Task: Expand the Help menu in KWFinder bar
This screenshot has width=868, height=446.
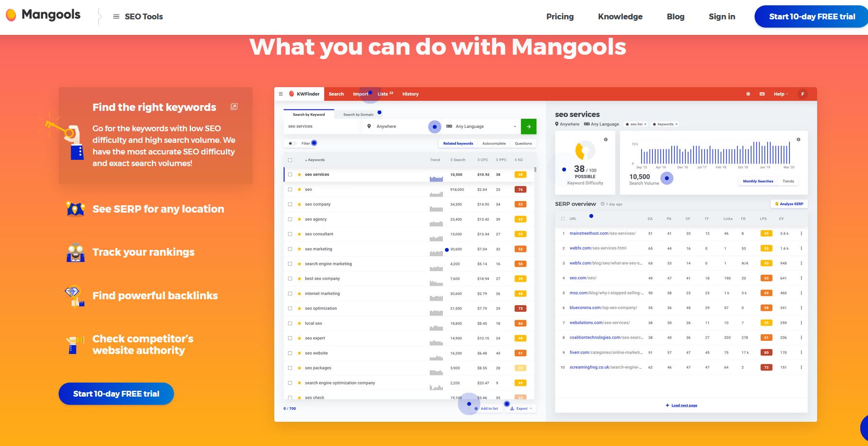Action: pyautogui.click(x=781, y=94)
